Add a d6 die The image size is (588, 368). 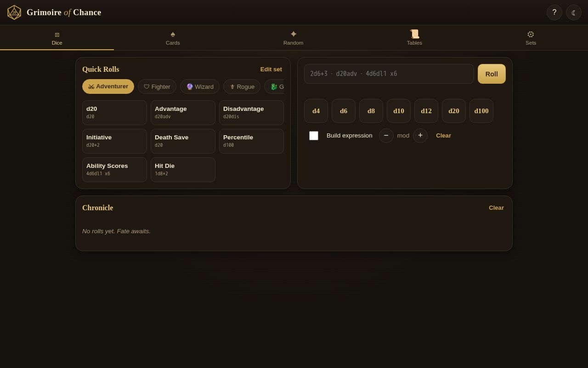[344, 111]
